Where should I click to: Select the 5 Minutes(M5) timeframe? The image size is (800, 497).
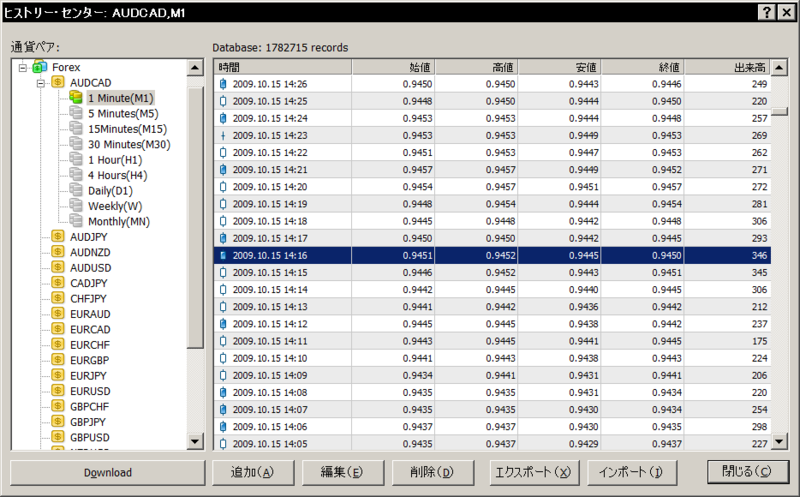pyautogui.click(x=123, y=113)
